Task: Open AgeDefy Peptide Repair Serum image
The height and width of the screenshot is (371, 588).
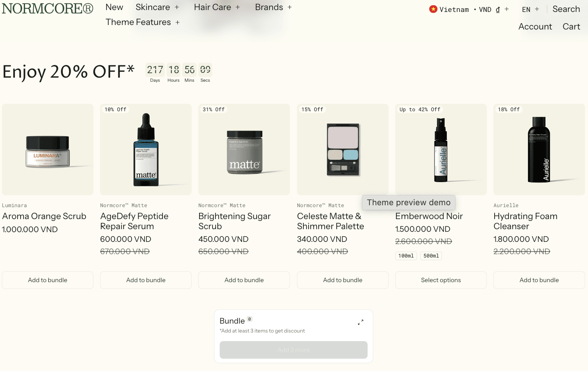Action: click(x=146, y=149)
